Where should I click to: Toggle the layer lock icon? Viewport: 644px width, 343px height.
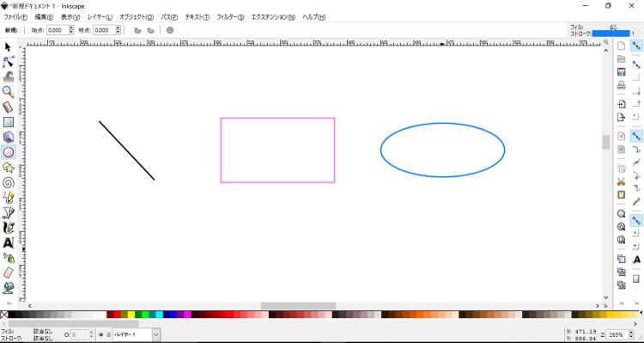pyautogui.click(x=108, y=334)
